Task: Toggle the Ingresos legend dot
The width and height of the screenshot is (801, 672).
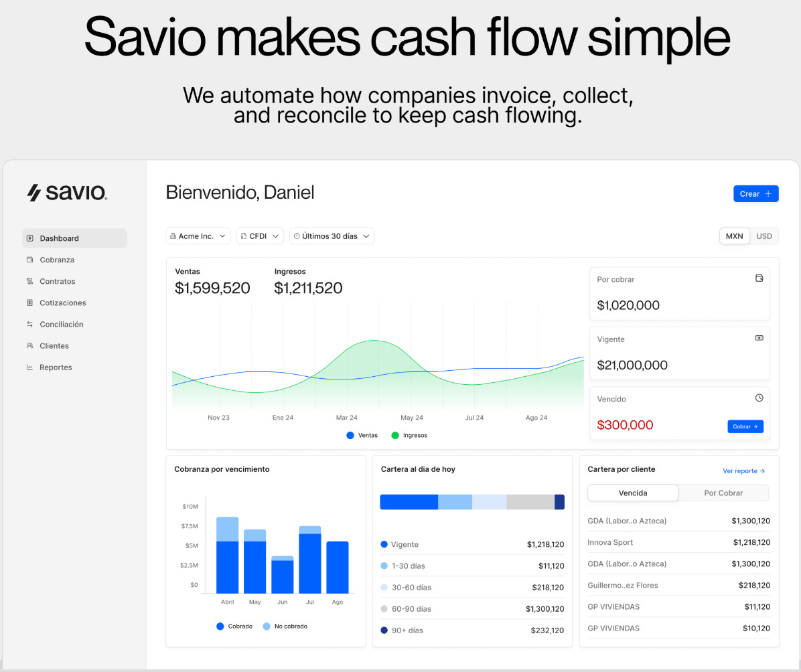Action: point(395,435)
